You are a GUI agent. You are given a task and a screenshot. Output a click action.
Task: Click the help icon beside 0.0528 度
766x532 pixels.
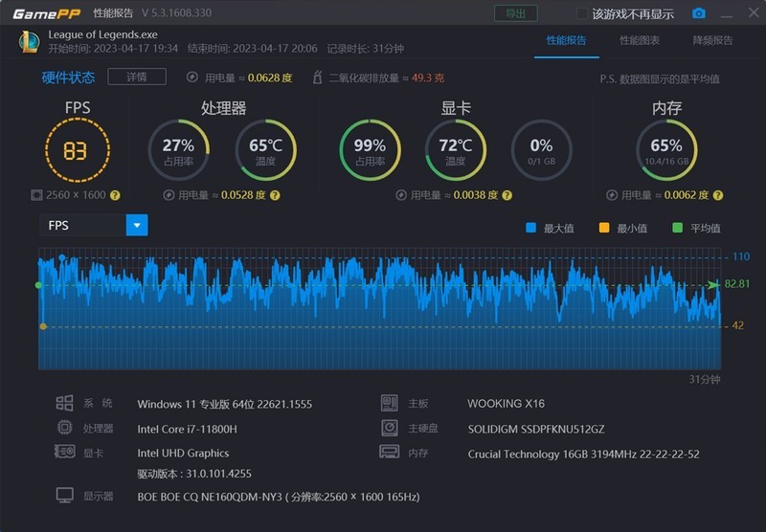click(275, 195)
